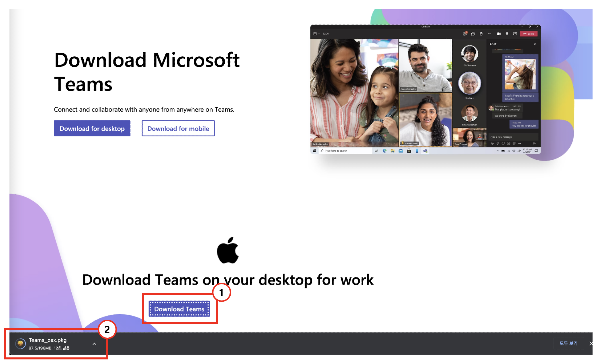Click the raise hand icon in the Teams preview

[x=481, y=34]
